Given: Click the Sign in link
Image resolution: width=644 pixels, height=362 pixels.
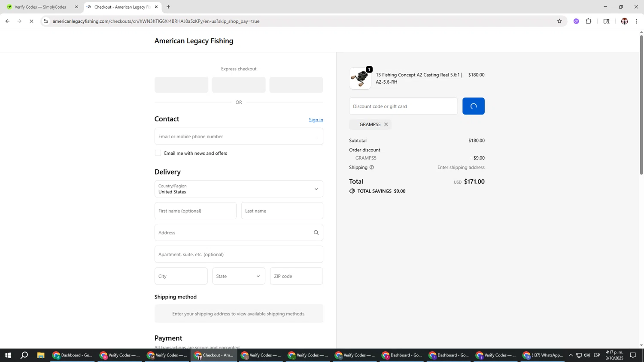Looking at the screenshot, I should tap(316, 120).
